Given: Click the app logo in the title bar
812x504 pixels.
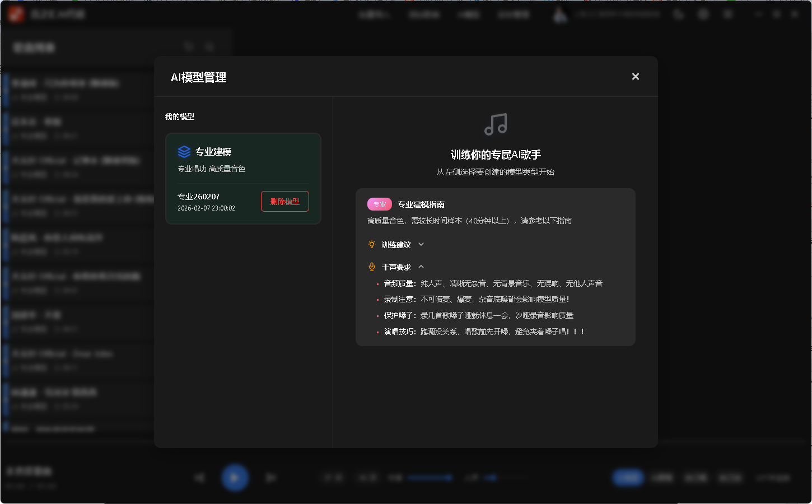Looking at the screenshot, I should [16, 13].
